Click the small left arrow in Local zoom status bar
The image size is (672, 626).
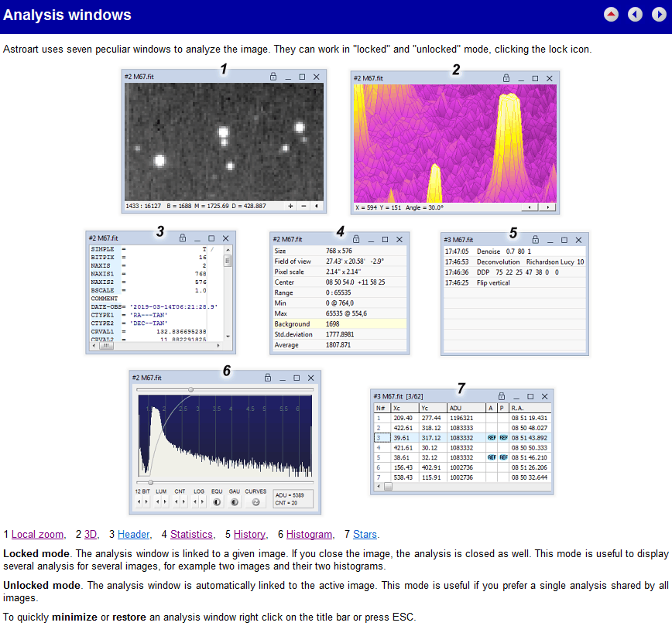point(317,206)
